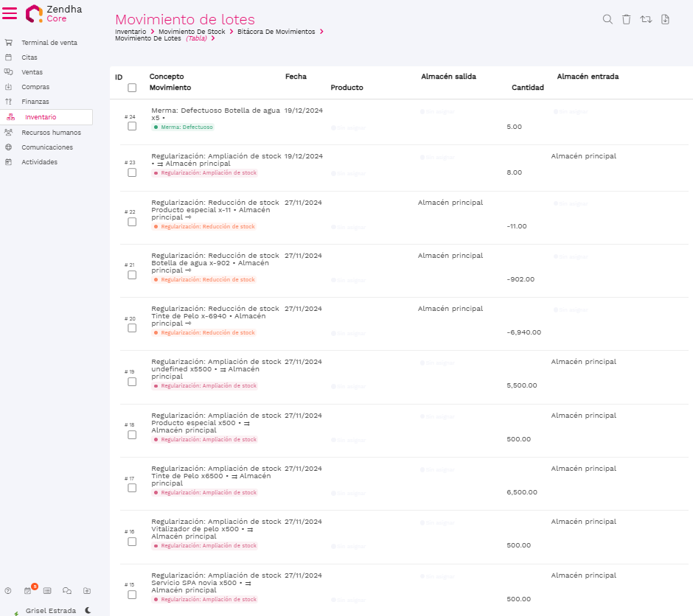Open the search magnifier in the header

coord(607,20)
